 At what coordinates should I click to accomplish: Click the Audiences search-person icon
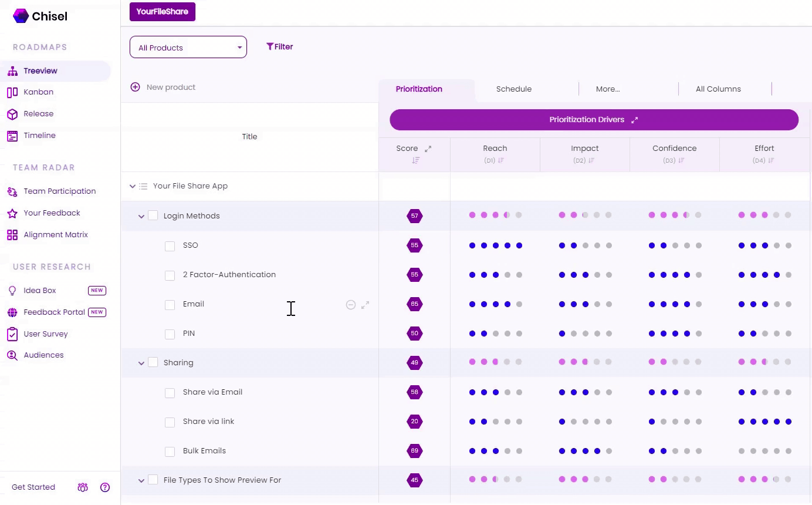12,355
